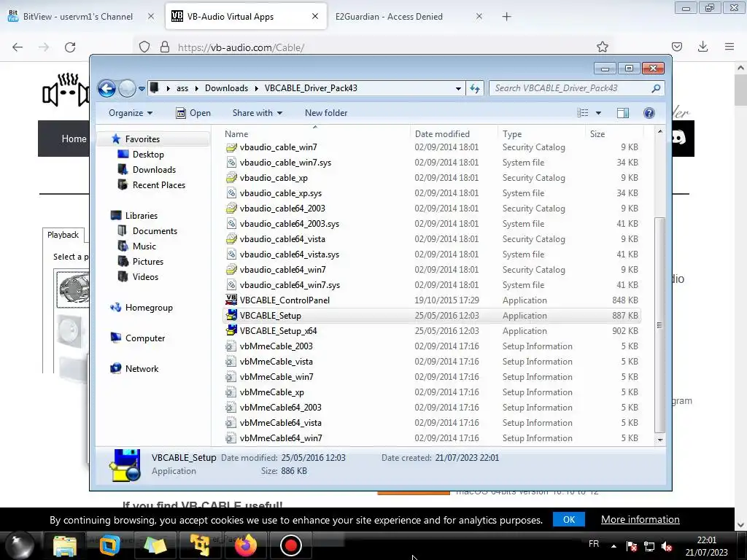Open Explorer help icon

pyautogui.click(x=649, y=113)
